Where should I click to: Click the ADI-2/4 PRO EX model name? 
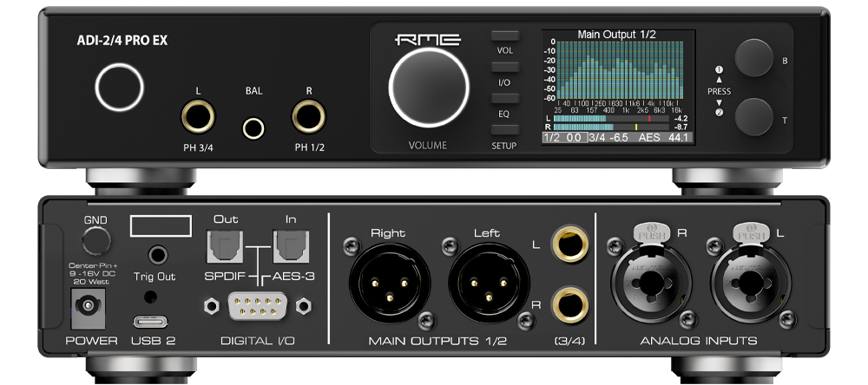pyautogui.click(x=122, y=41)
